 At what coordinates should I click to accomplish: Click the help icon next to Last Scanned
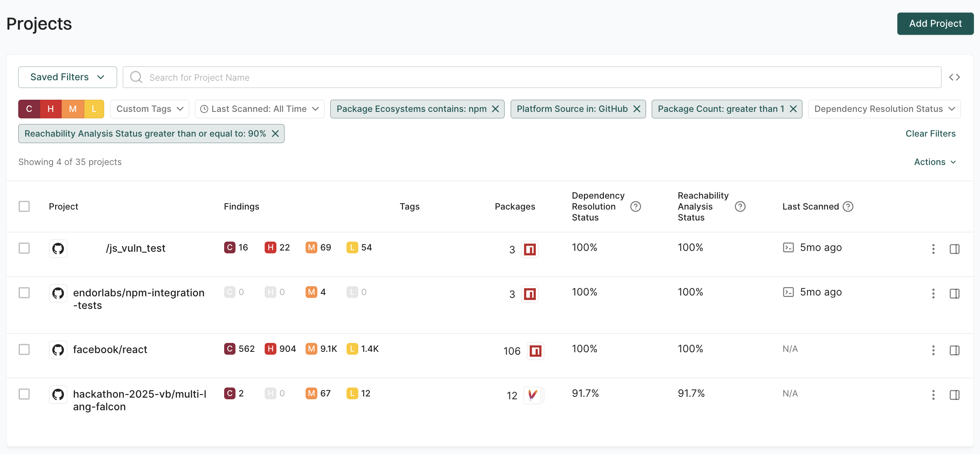click(848, 207)
